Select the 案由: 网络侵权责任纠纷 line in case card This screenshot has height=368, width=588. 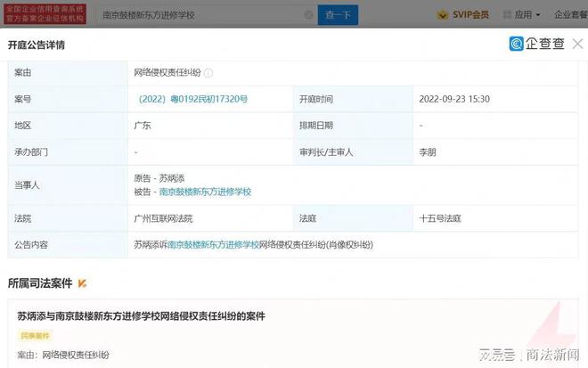[63, 355]
